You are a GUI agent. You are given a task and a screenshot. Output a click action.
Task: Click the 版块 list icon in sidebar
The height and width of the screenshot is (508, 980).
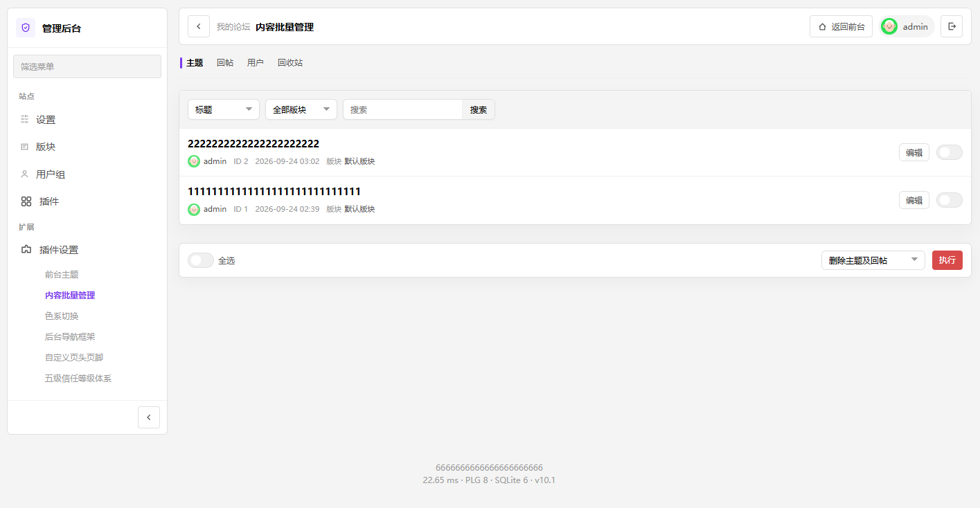click(x=25, y=147)
